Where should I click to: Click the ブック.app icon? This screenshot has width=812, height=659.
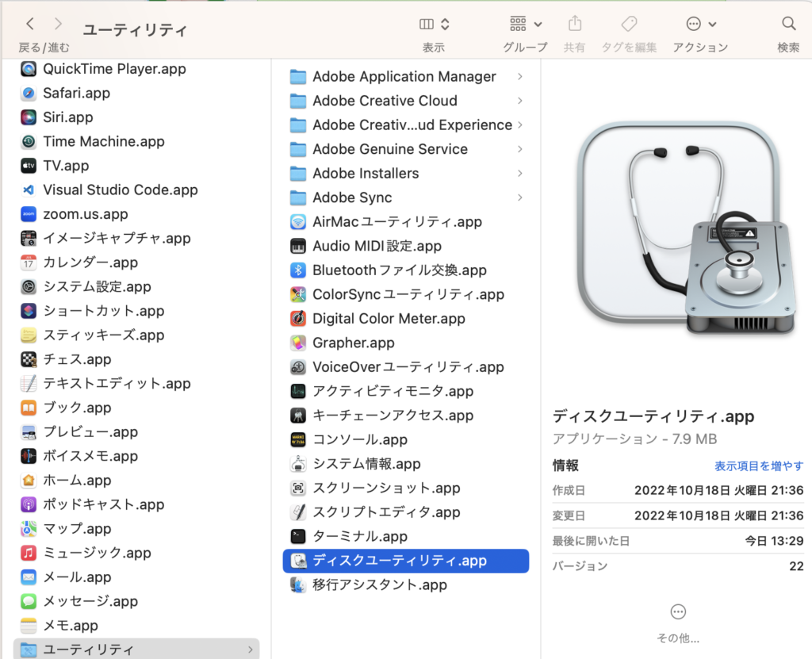29,408
